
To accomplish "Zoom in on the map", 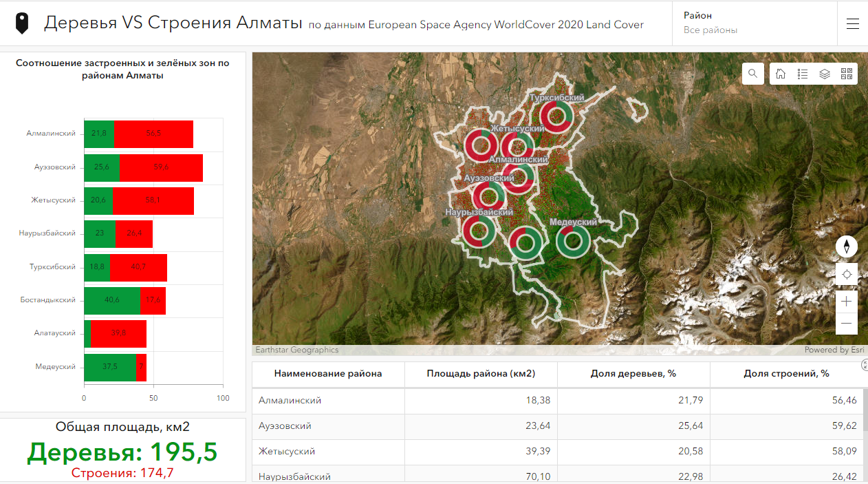I will tap(847, 301).
